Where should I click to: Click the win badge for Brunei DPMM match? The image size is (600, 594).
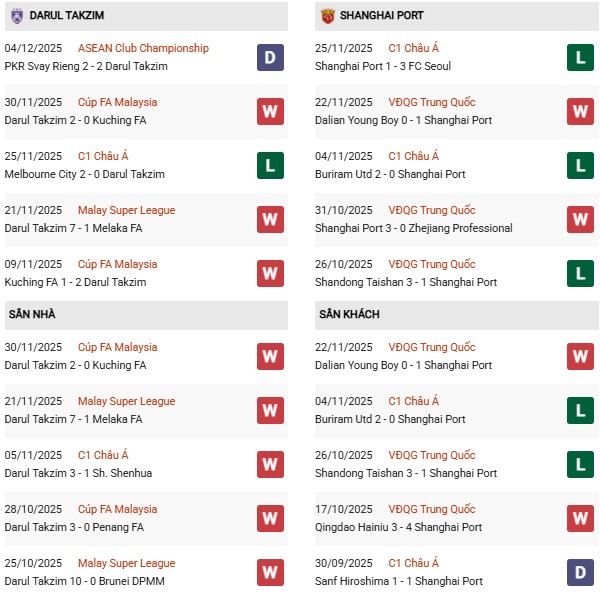(x=270, y=572)
